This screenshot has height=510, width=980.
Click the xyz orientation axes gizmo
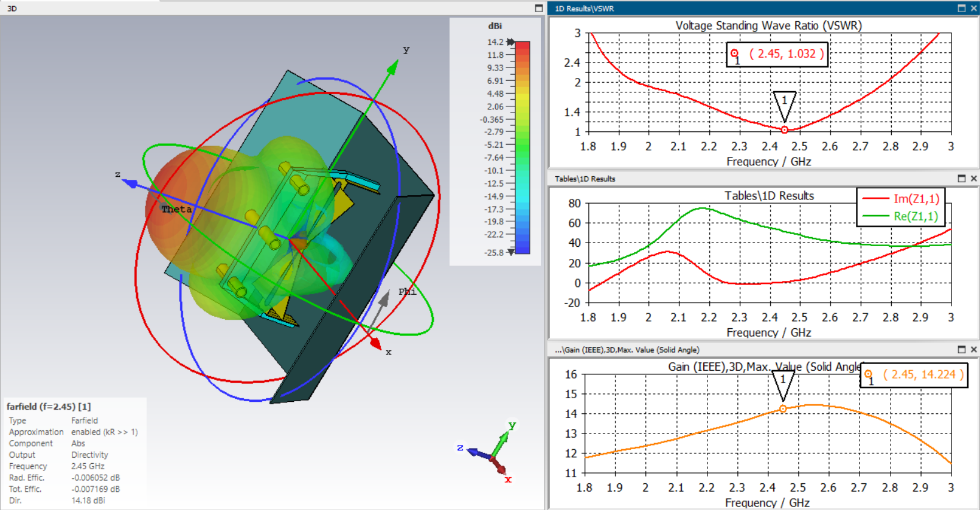tap(492, 452)
